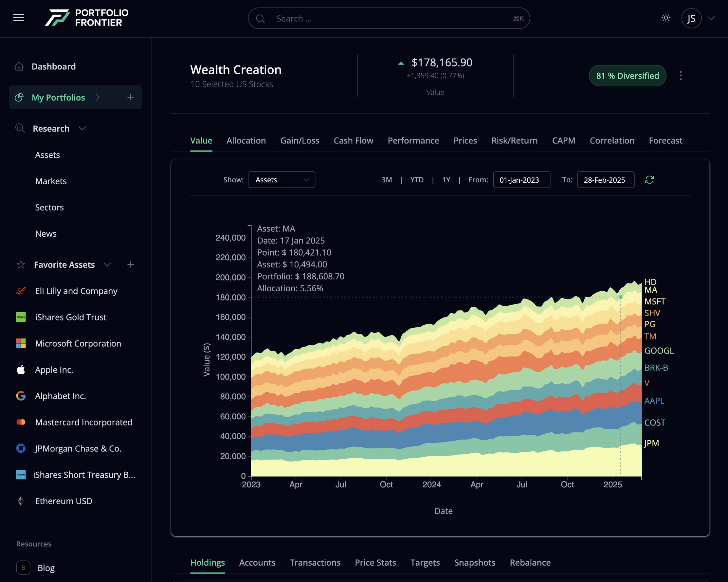Add a new portfolio with plus icon
This screenshot has height=582, width=728.
click(131, 97)
